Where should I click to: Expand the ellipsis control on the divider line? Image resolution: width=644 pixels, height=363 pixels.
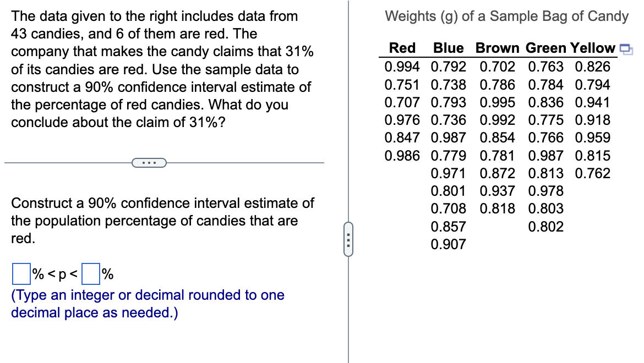pyautogui.click(x=149, y=162)
